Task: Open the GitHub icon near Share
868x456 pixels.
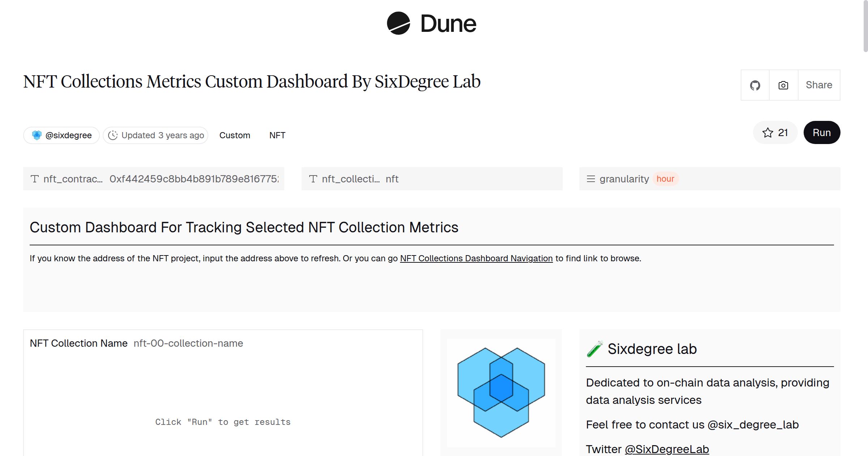Action: [755, 85]
